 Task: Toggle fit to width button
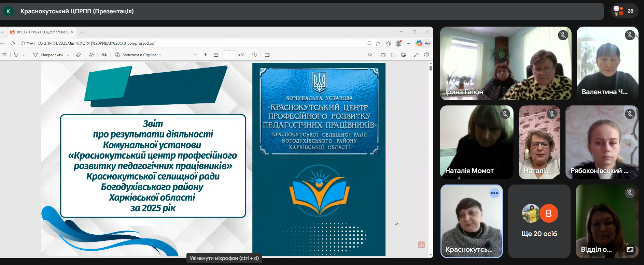(216, 55)
